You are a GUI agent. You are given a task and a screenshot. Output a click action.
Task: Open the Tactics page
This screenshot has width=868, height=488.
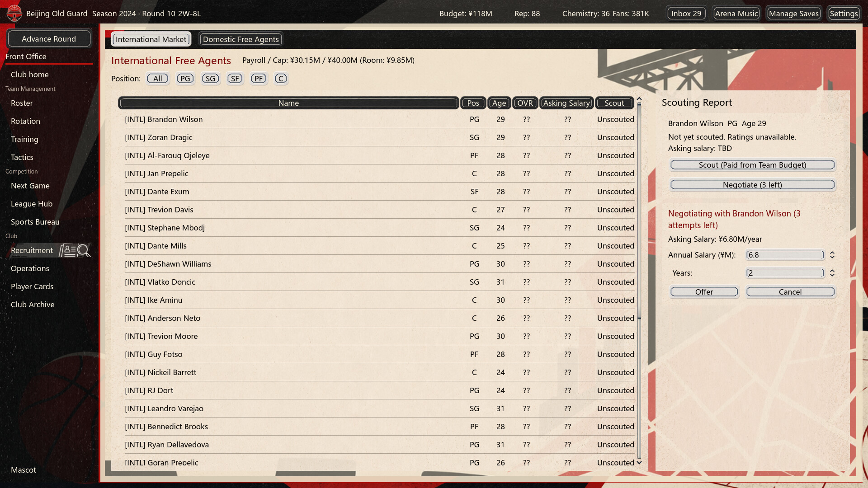point(22,157)
